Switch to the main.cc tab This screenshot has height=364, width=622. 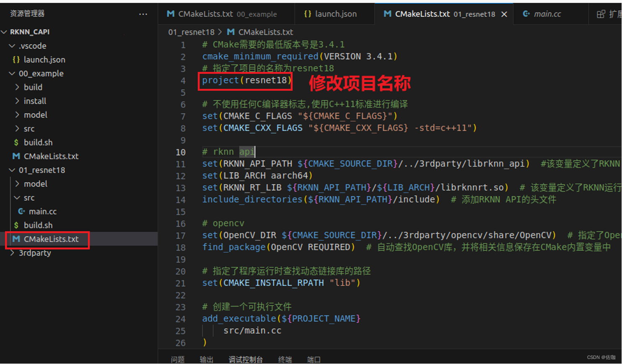[x=550, y=14]
